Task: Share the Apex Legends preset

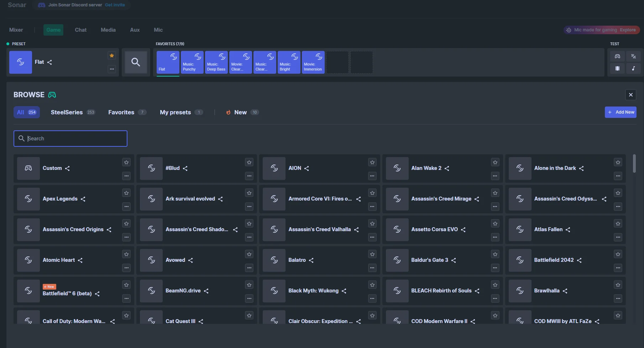Action: coord(83,199)
